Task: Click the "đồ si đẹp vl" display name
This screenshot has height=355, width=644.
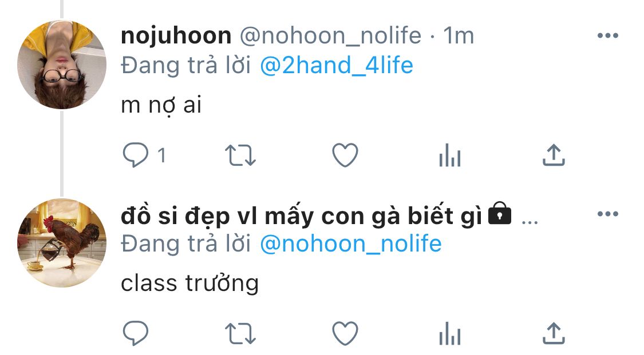Action: [302, 215]
